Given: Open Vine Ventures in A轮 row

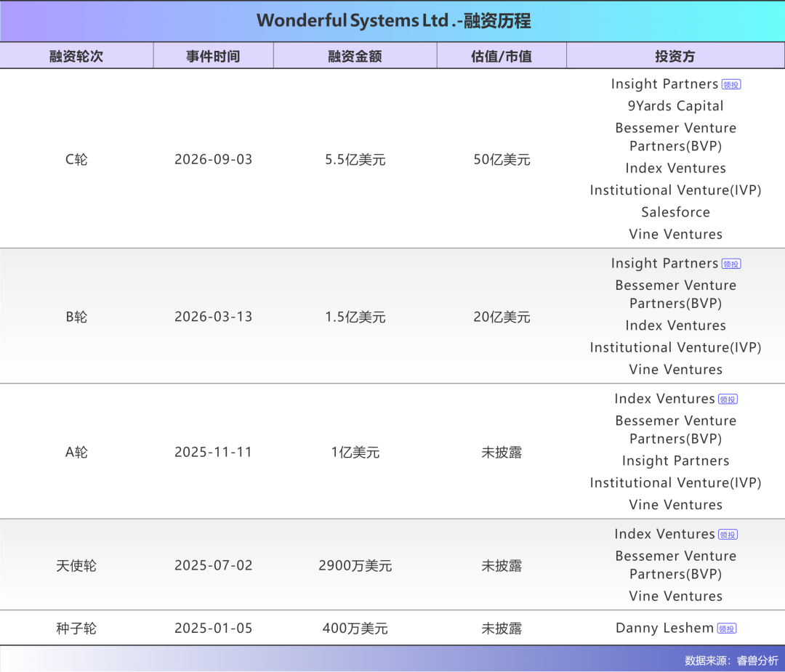Looking at the screenshot, I should click(675, 505).
